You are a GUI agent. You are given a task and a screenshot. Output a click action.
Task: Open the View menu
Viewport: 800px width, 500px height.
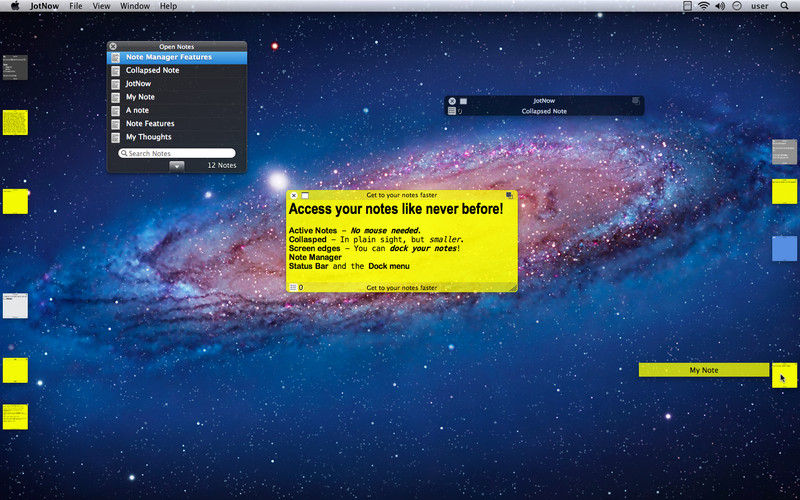102,6
